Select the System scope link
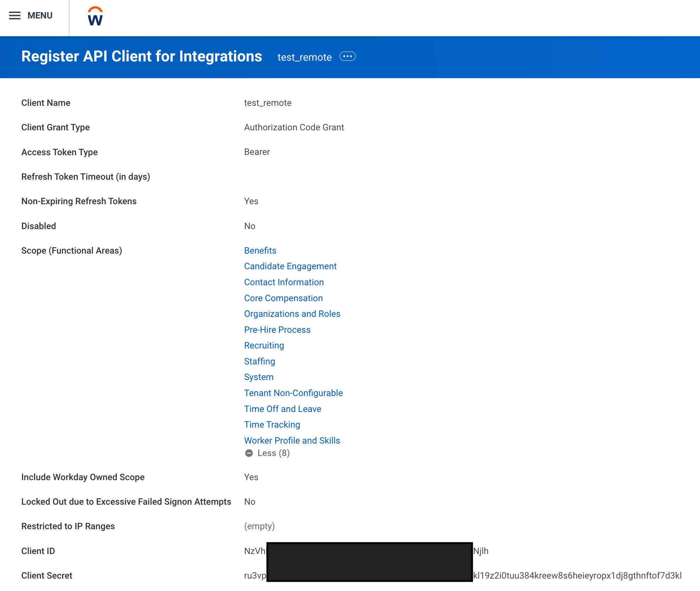Screen dimensions: 700x591 [x=258, y=377]
